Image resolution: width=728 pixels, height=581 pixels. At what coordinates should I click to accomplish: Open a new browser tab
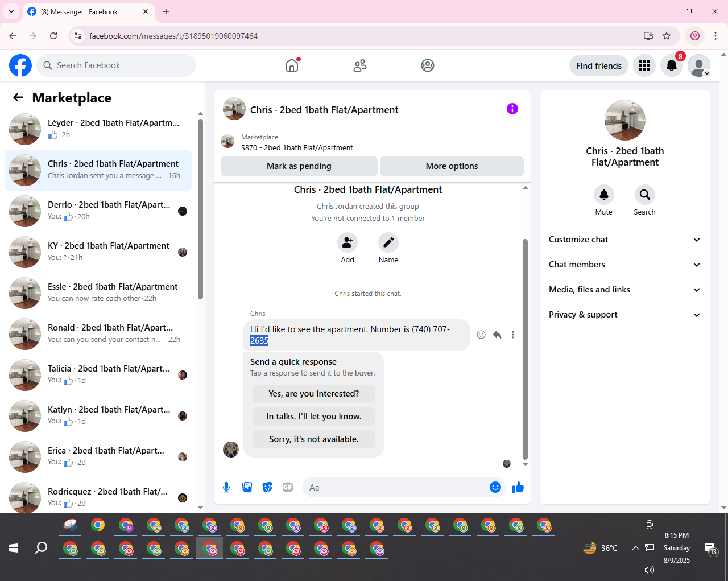tap(166, 11)
